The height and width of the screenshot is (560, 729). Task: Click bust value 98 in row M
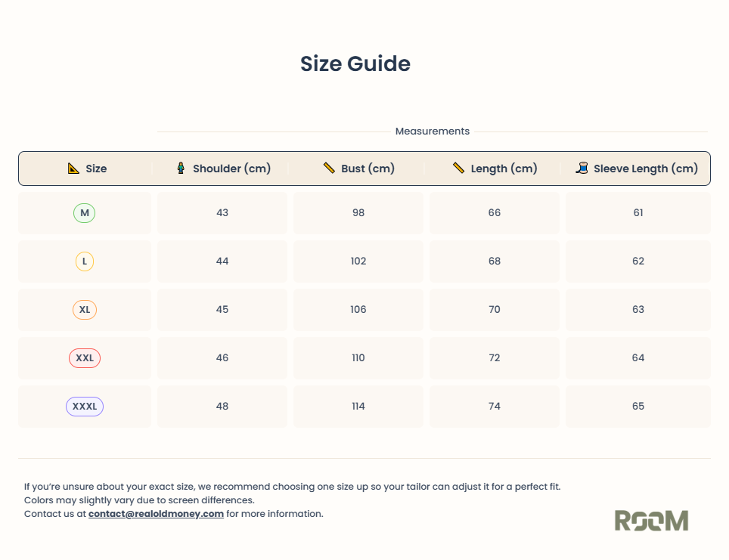(358, 213)
